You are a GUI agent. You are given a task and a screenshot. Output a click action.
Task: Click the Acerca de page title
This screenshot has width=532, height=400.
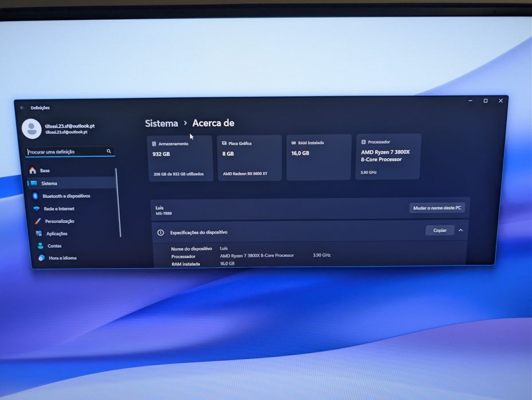[x=214, y=122]
